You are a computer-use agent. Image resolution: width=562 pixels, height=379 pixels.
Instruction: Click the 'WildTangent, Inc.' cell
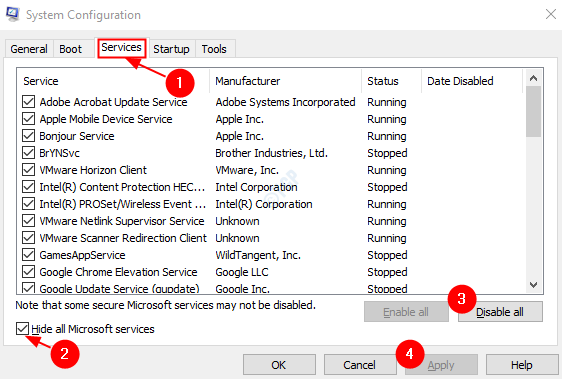[x=258, y=255]
